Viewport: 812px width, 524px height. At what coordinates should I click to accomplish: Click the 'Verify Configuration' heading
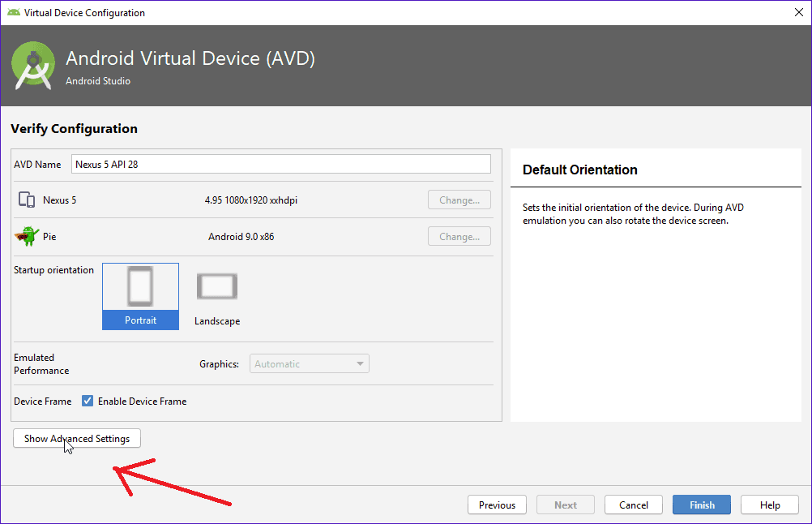pyautogui.click(x=74, y=128)
